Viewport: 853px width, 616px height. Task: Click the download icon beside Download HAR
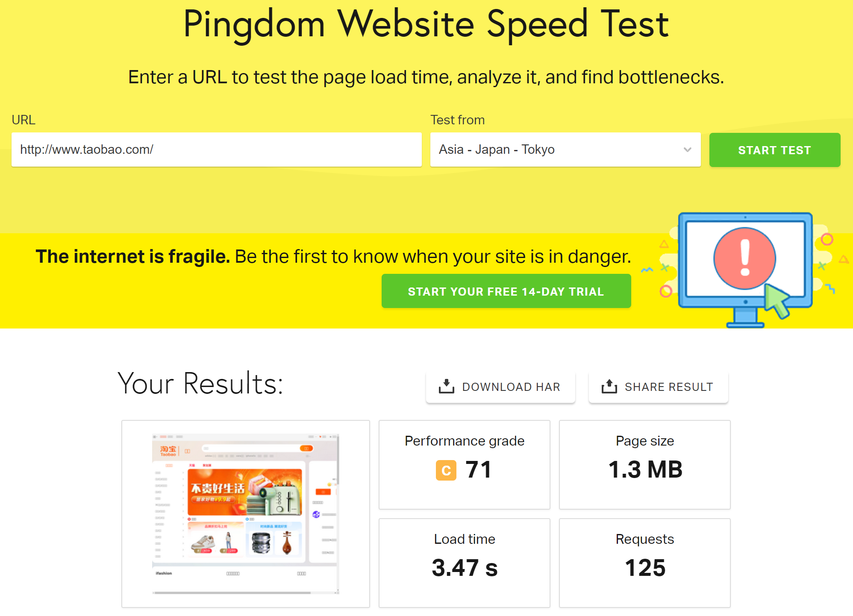pos(446,386)
